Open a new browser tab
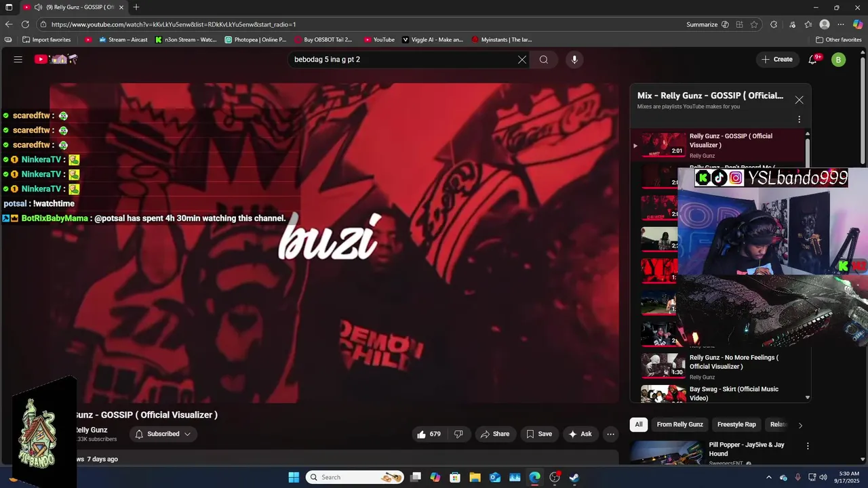The image size is (868, 488). (136, 7)
